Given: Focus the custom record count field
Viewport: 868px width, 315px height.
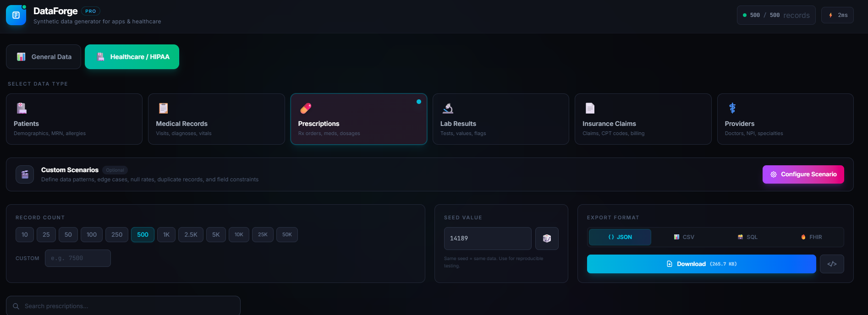Looking at the screenshot, I should (78, 258).
